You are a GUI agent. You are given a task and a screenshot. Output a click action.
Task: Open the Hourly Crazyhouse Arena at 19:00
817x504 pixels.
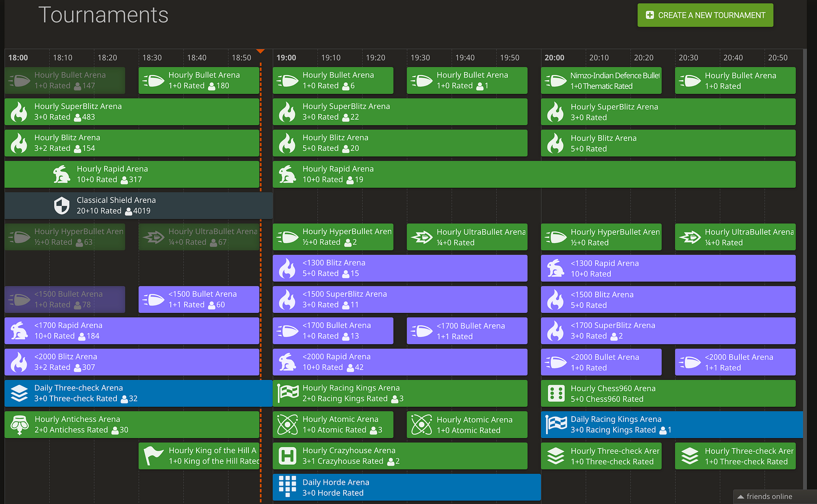[405, 455]
